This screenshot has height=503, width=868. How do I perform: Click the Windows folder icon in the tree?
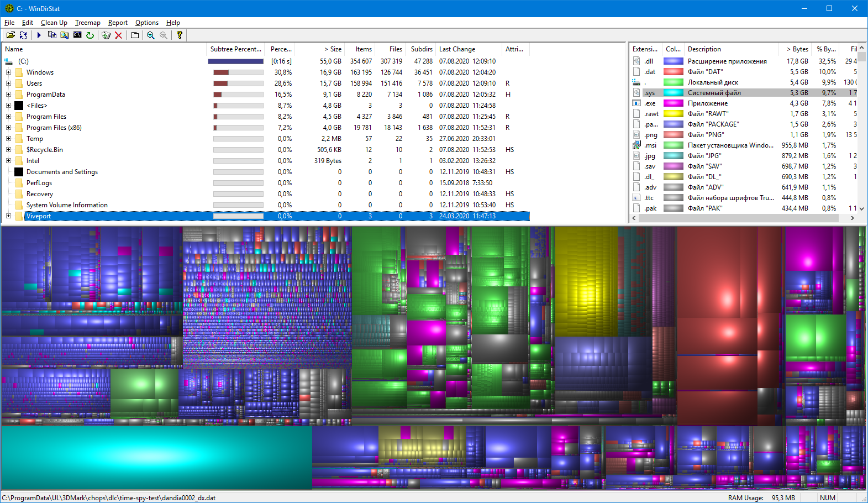pyautogui.click(x=19, y=72)
